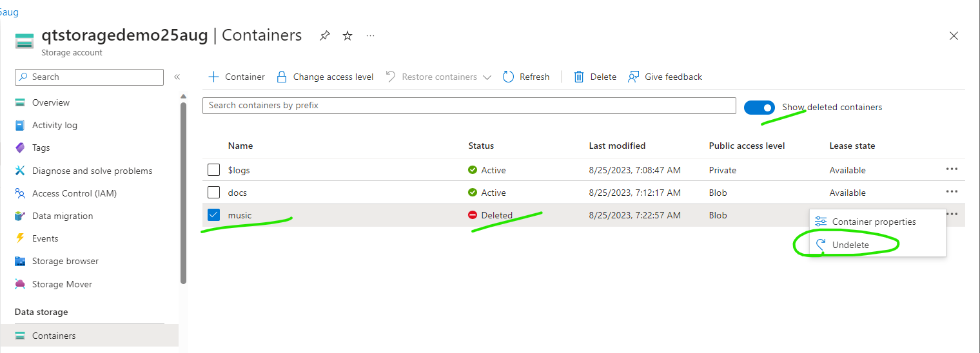Close the Containers blade with X

pos(954,36)
